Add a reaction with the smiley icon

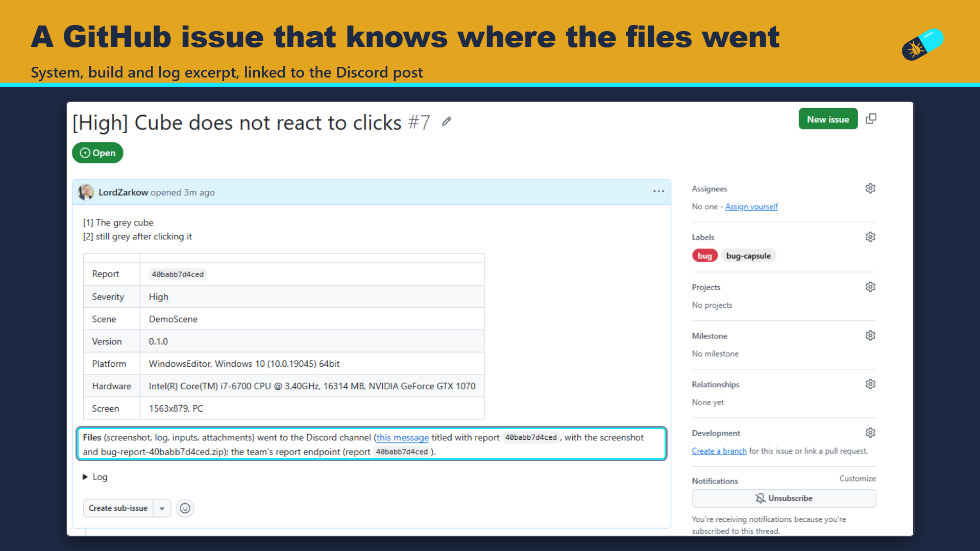click(x=185, y=508)
